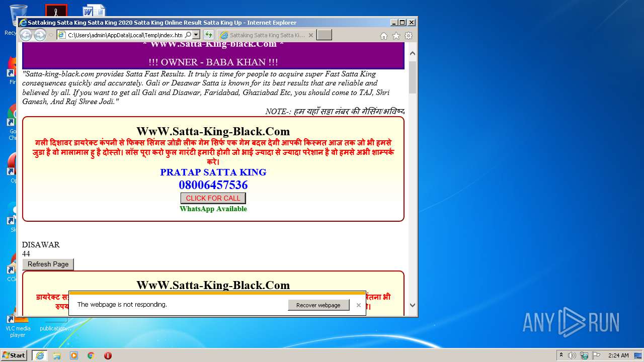The image size is (644, 362).
Task: Search using the address bar magnifier icon
Action: pyautogui.click(x=188, y=35)
